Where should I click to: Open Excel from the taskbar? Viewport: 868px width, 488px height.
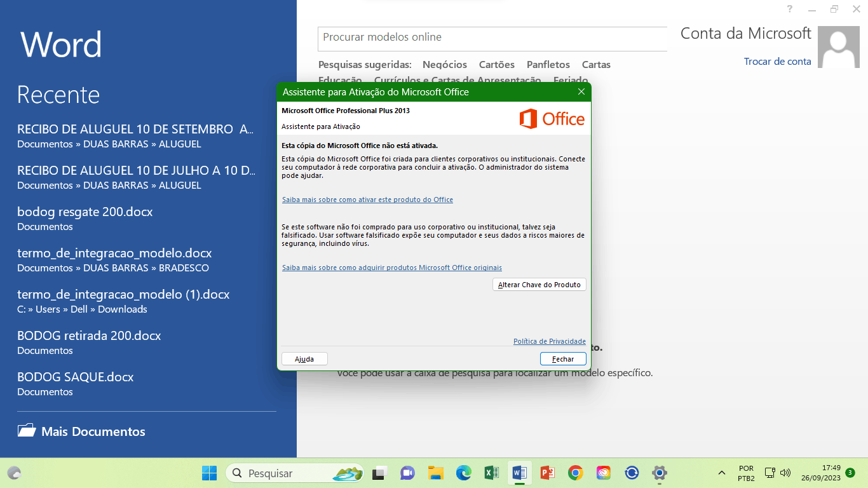click(491, 473)
